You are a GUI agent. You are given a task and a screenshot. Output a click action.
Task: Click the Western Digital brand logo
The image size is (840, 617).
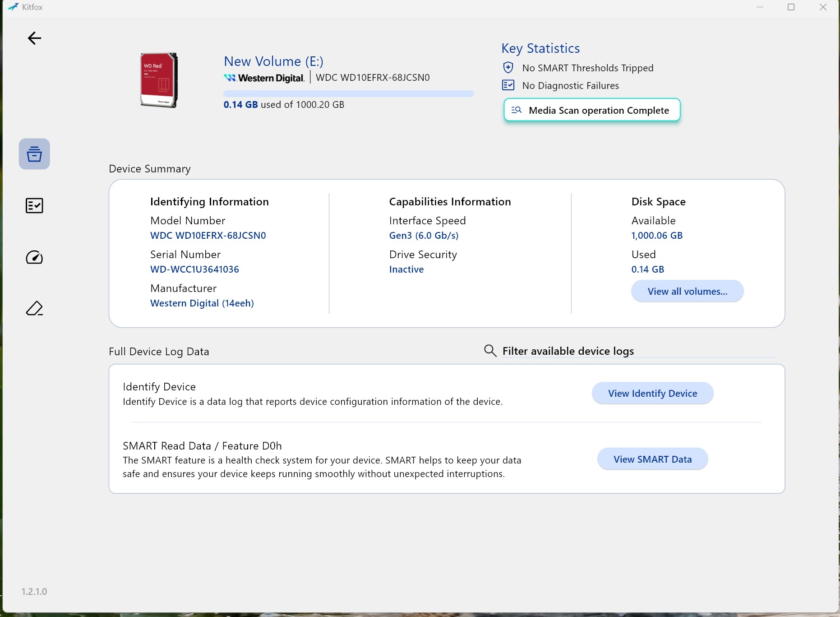pyautogui.click(x=264, y=78)
